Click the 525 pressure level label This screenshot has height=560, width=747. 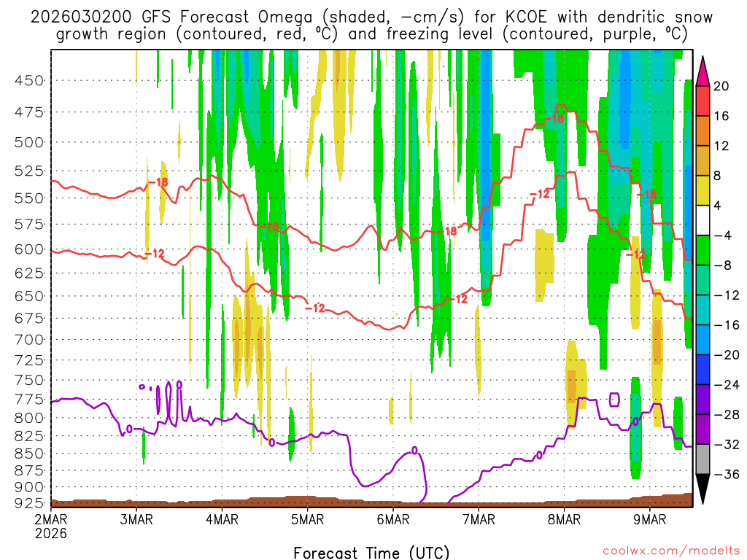click(29, 171)
